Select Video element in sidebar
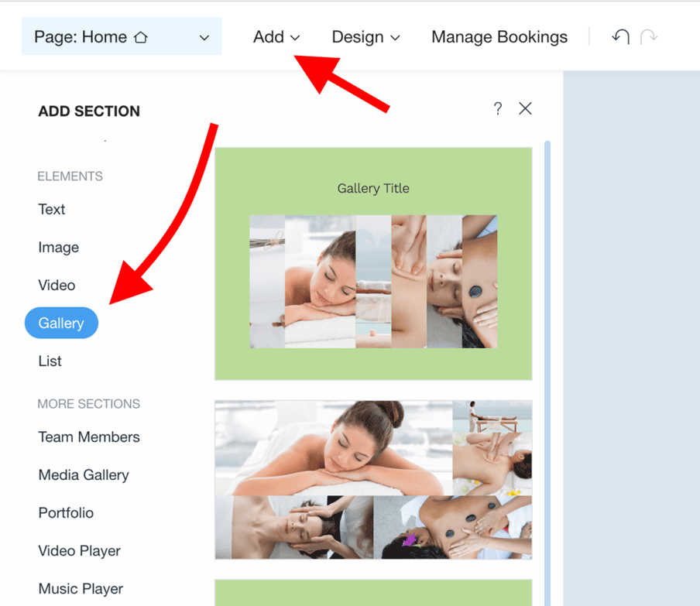The image size is (700, 606). coord(57,285)
